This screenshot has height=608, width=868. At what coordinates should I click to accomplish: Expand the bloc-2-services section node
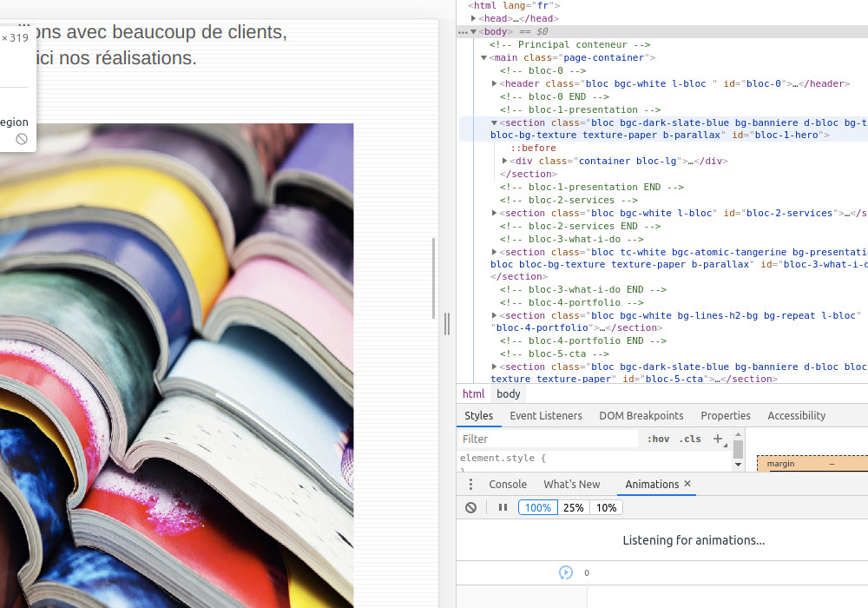click(x=495, y=213)
